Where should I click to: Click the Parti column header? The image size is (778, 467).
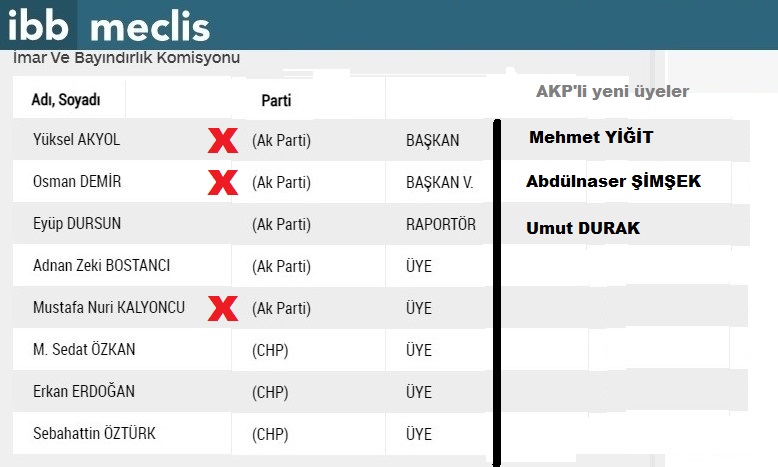point(276,100)
